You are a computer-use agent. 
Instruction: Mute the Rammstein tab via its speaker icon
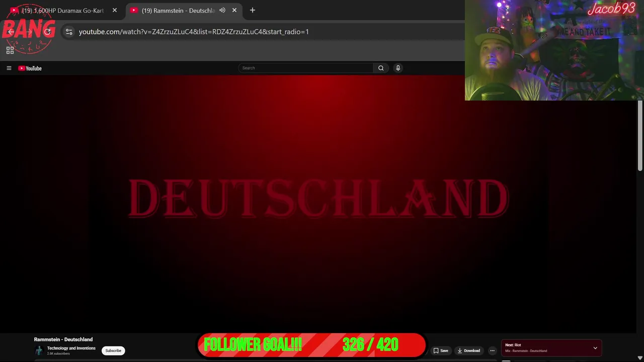click(222, 10)
